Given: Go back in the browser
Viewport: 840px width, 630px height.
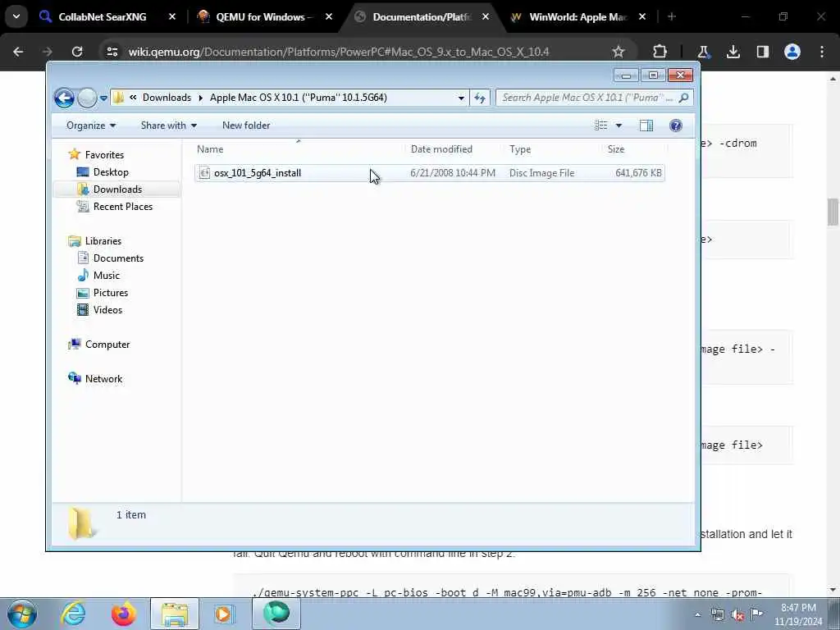Looking at the screenshot, I should point(18,52).
